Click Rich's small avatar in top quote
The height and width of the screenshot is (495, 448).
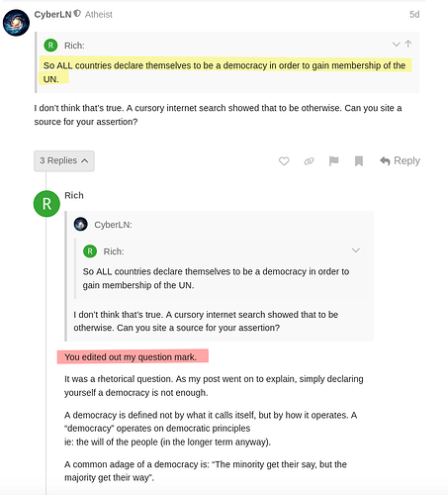(x=50, y=46)
